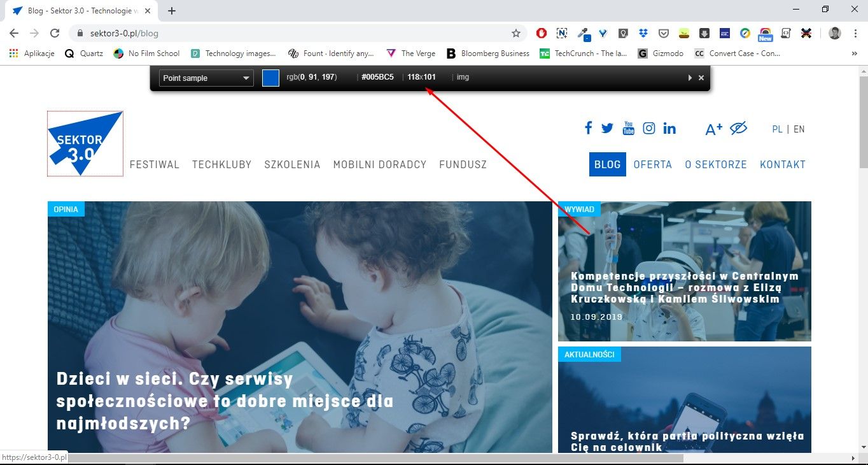The width and height of the screenshot is (868, 465).
Task: Expand the color picker panel arrow
Action: click(690, 78)
